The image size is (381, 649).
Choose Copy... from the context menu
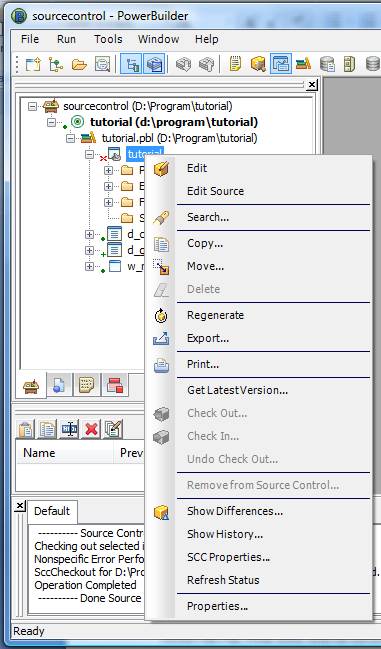pyautogui.click(x=259, y=243)
